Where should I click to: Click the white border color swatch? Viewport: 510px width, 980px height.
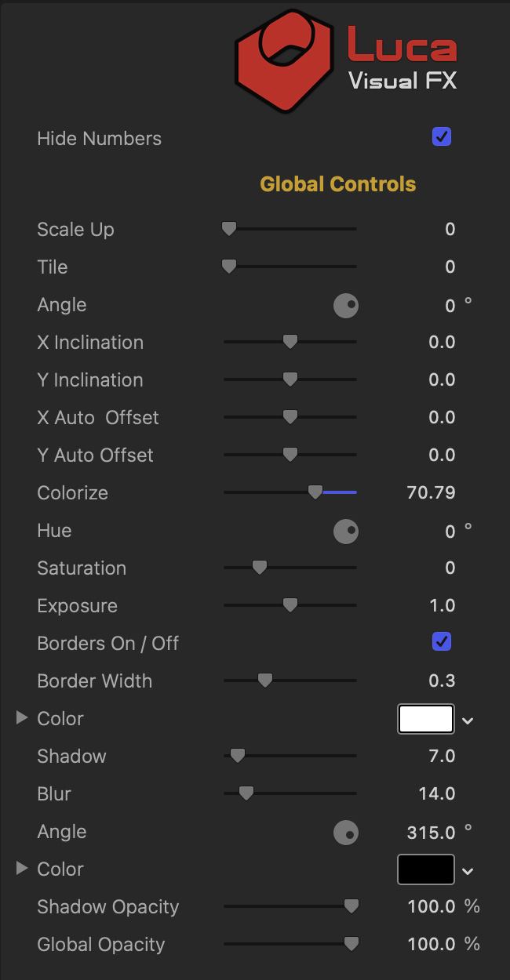(x=426, y=719)
